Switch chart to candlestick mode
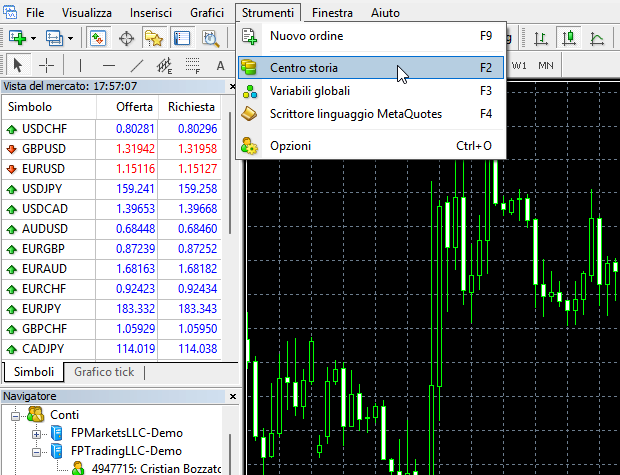Image resolution: width=620 pixels, height=475 pixels. click(x=569, y=39)
